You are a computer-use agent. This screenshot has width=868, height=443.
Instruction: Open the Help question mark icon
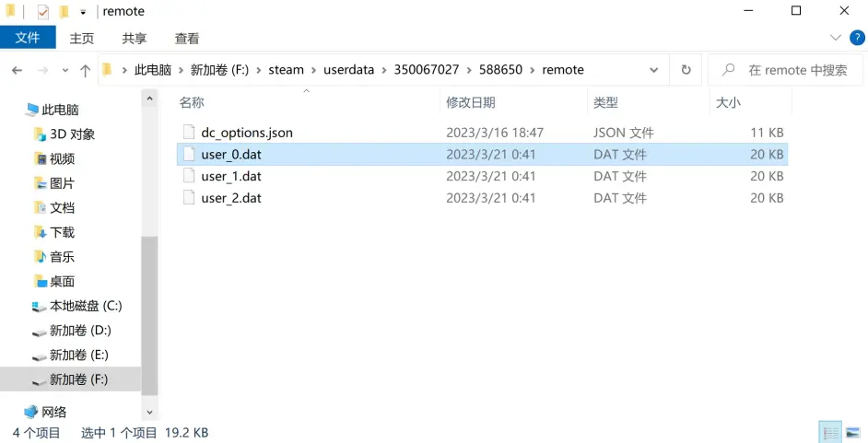click(x=855, y=38)
